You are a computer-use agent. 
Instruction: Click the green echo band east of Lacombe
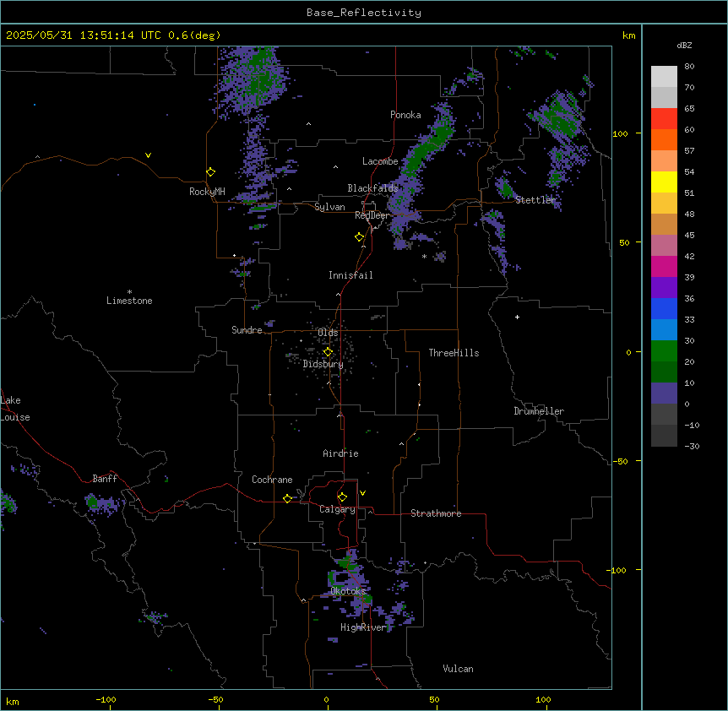pyautogui.click(x=425, y=151)
